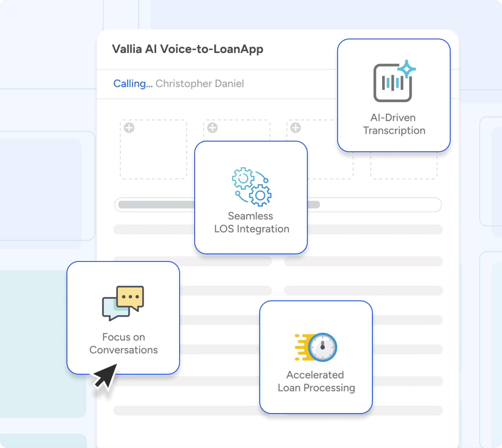Click the Vallia AI Voice-to-LoanApp title
This screenshot has width=502, height=448.
188,49
